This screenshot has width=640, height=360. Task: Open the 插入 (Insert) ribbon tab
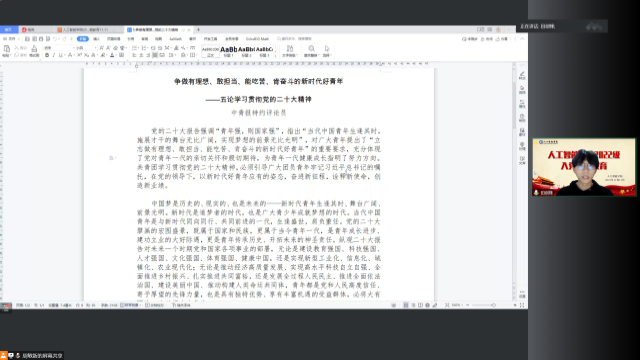click(97, 39)
